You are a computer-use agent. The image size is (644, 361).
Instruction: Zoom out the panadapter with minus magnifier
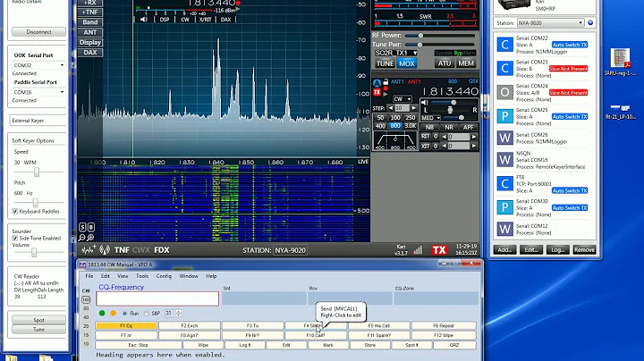pos(82,237)
